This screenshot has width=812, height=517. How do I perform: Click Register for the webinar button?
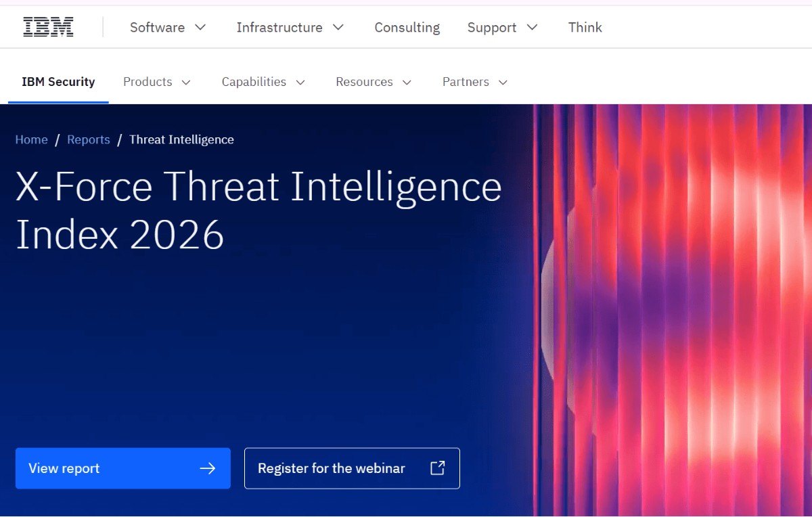pos(352,468)
